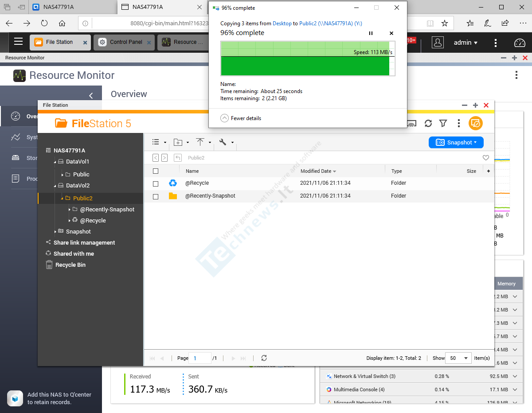This screenshot has width=532, height=413.
Task: Click the Desktop source link in copy dialog
Action: [x=282, y=23]
